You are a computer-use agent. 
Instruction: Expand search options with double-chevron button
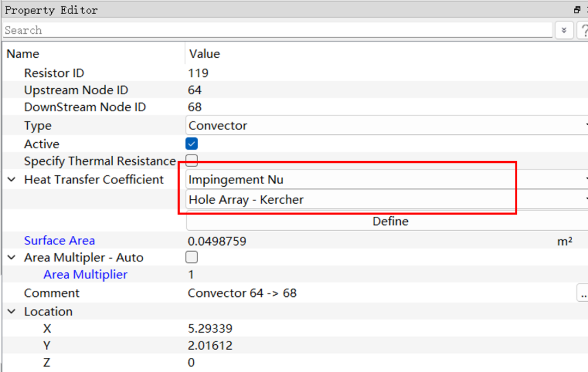(563, 31)
